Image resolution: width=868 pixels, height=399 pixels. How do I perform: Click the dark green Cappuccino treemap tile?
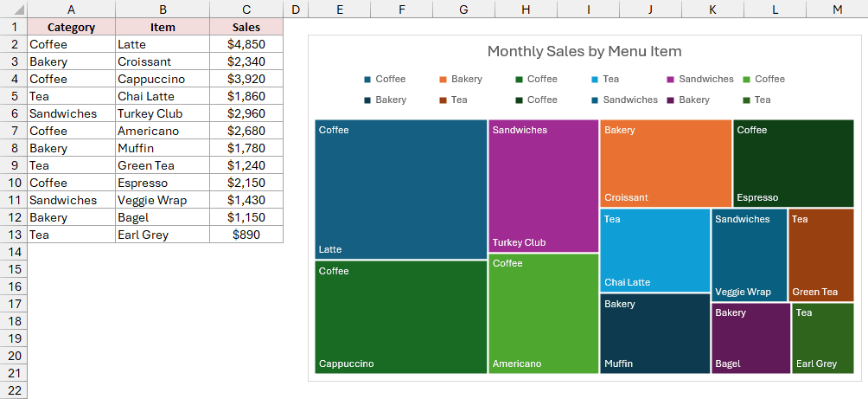click(x=401, y=317)
